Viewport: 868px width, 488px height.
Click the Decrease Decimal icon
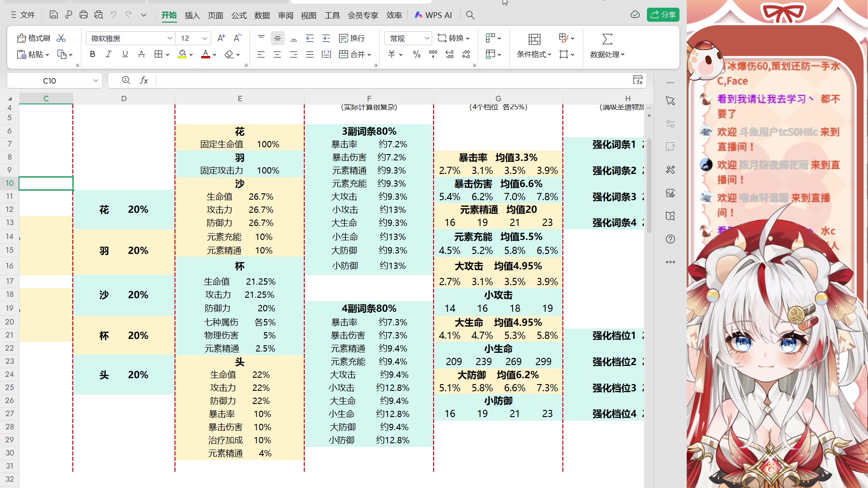[466, 54]
